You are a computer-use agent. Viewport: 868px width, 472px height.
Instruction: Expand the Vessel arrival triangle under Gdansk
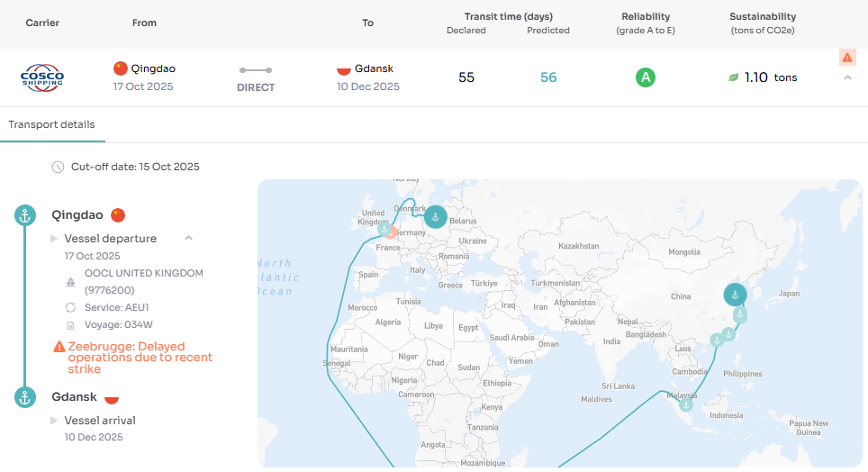pyautogui.click(x=54, y=421)
